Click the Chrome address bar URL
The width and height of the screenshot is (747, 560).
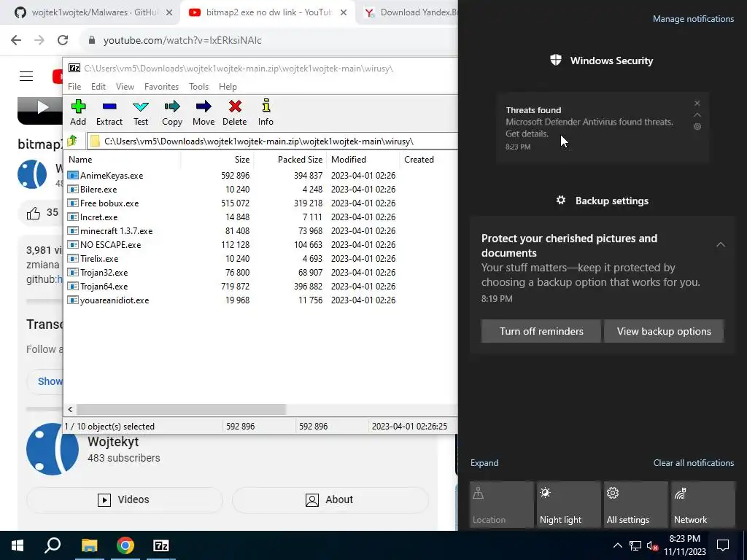tap(182, 41)
